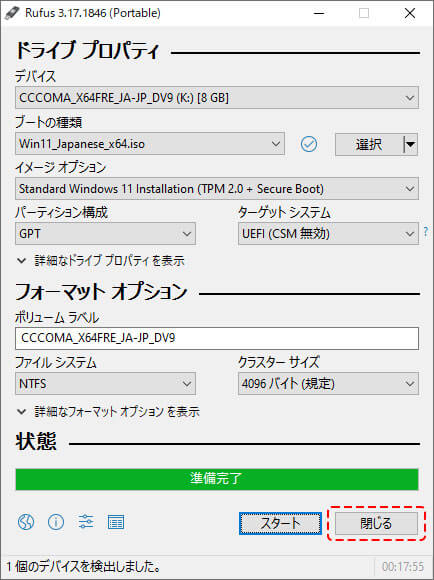The height and width of the screenshot is (580, 434).
Task: Open the boot type dropdown Win11_Japanese_x64.iso
Action: pyautogui.click(x=150, y=144)
